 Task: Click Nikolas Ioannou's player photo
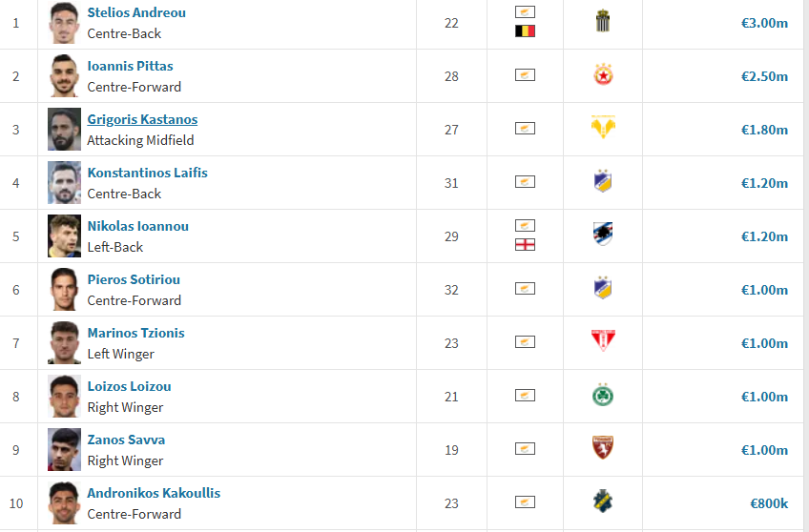pos(65,236)
